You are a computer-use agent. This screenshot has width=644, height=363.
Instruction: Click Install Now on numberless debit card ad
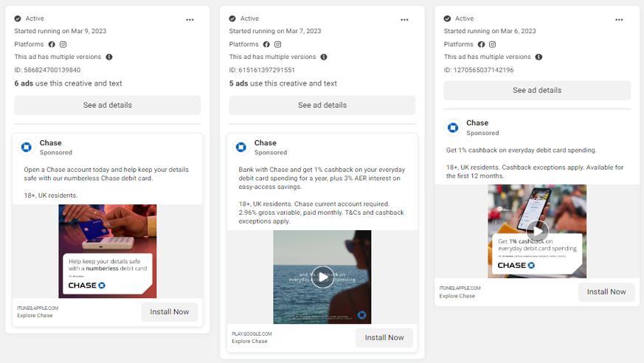point(169,312)
